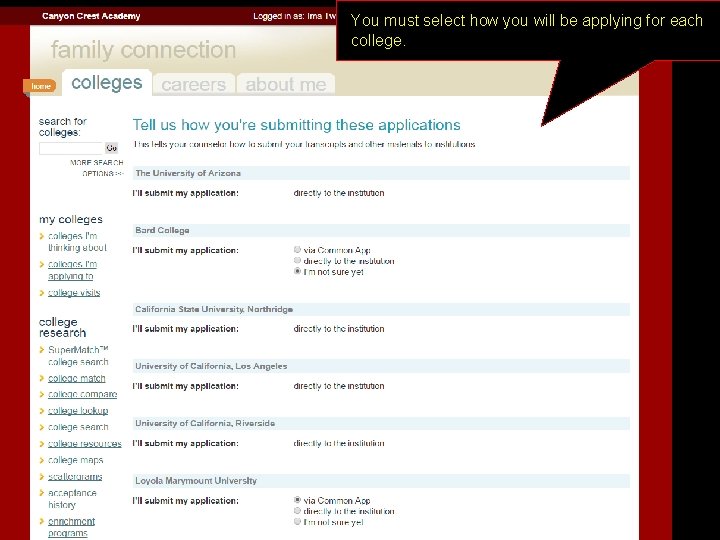Open the enrichment programs link
This screenshot has height=540, width=720.
(x=71, y=527)
